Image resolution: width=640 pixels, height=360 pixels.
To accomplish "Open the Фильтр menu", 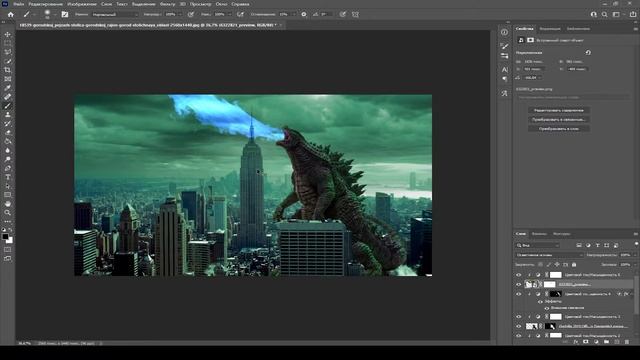I will click(x=167, y=4).
